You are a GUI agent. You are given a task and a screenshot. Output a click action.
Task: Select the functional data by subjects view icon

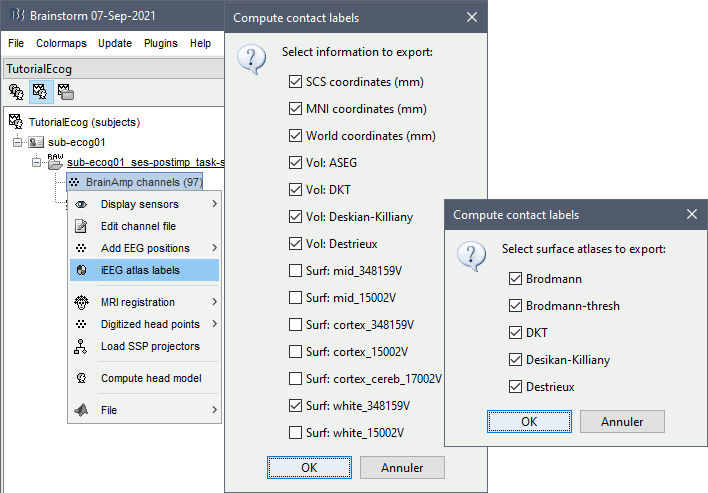pyautogui.click(x=41, y=92)
